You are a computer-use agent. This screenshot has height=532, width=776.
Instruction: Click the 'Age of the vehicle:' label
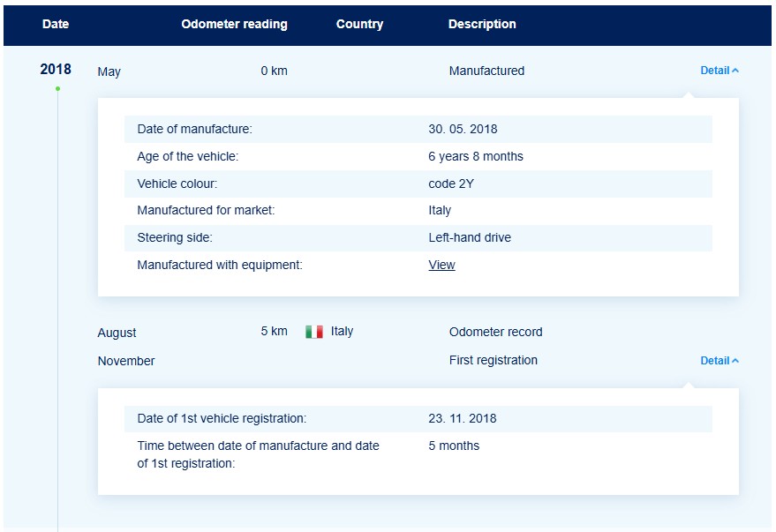click(187, 156)
